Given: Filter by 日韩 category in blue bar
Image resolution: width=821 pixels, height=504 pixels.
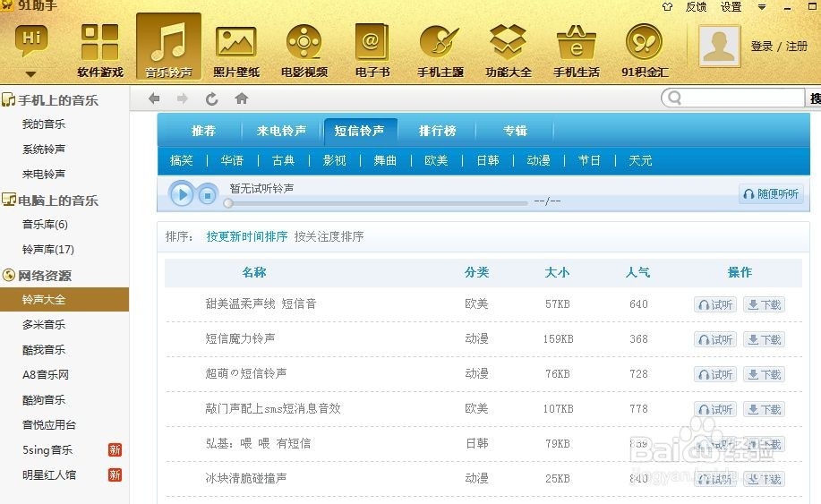Looking at the screenshot, I should point(487,160).
